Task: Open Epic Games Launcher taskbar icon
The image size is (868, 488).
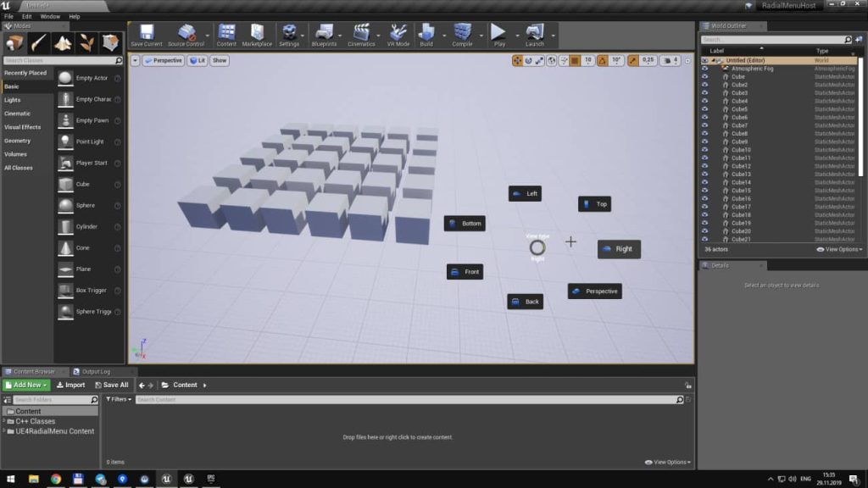Action: 210,480
